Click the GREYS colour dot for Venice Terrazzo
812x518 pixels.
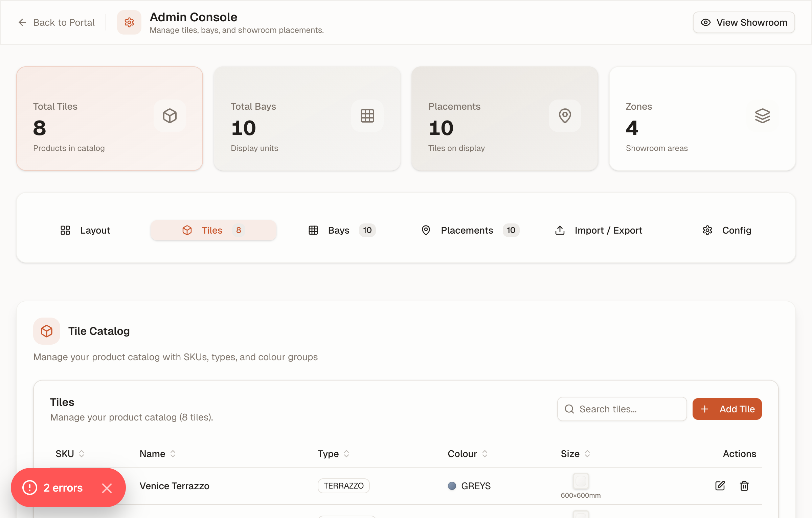point(451,486)
